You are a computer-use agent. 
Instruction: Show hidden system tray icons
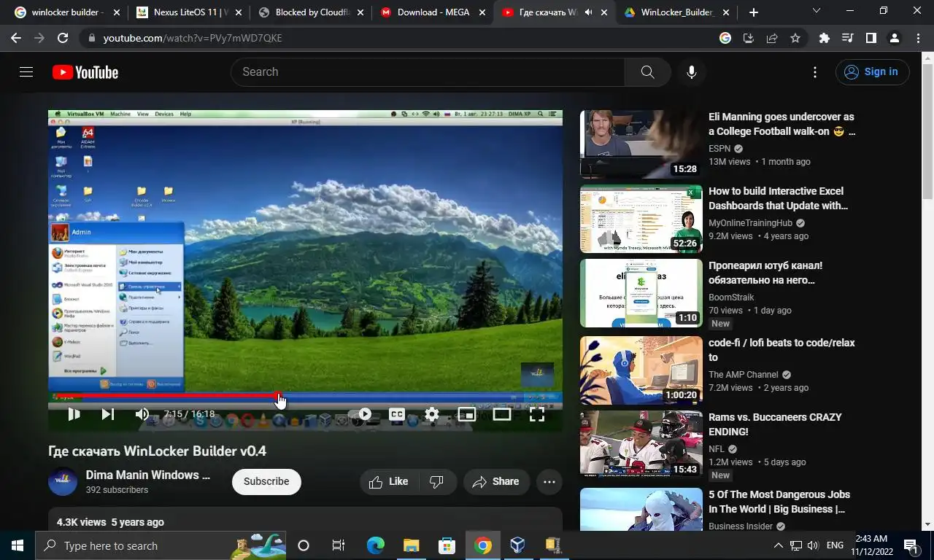(778, 545)
